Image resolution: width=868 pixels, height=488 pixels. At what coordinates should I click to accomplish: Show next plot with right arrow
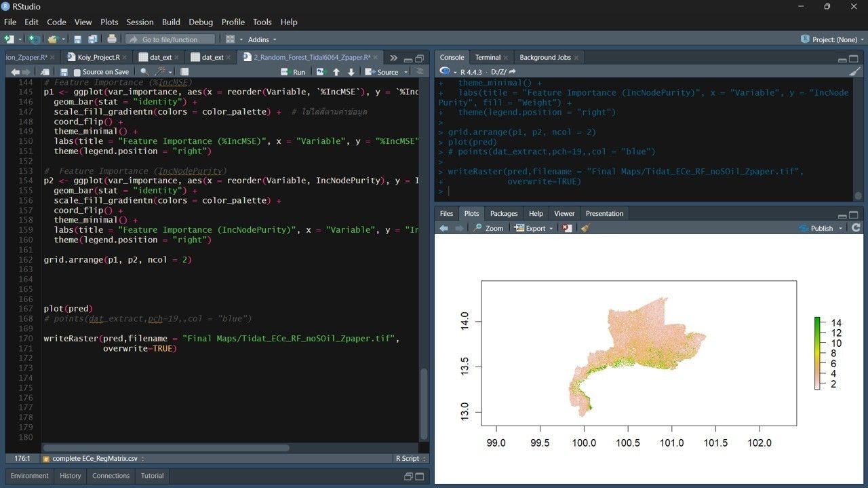(x=459, y=228)
